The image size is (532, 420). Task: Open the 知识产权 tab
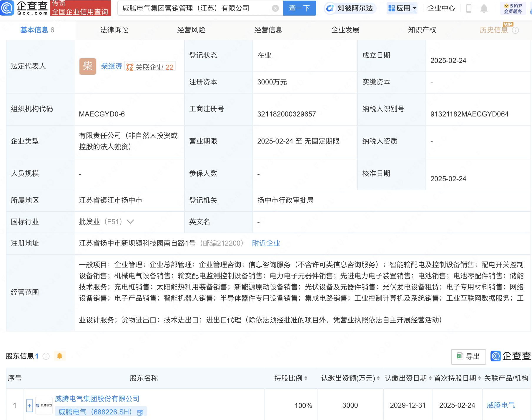pyautogui.click(x=422, y=30)
